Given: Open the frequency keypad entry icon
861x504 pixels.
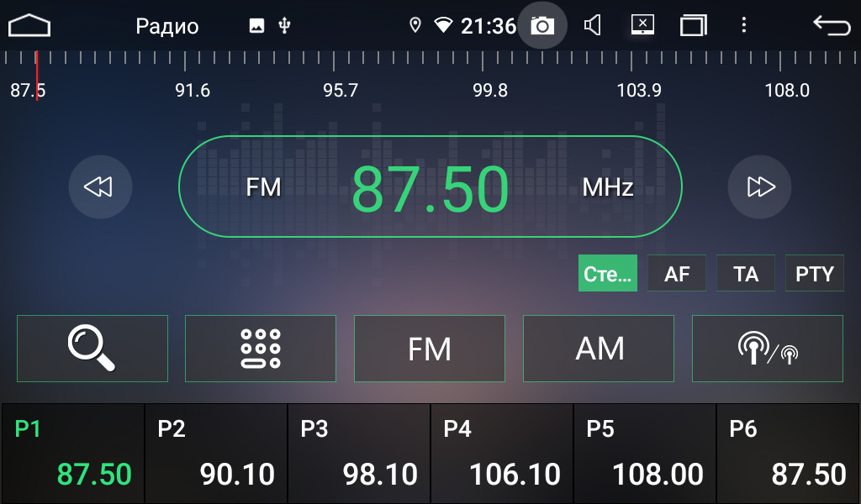Looking at the screenshot, I should [261, 349].
